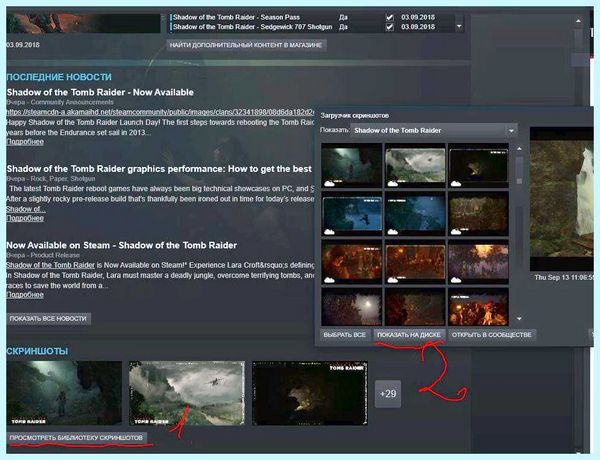Open 'Shadow of the Tomb Raider - Now Available' news
600x460 pixels.
pyautogui.click(x=100, y=92)
